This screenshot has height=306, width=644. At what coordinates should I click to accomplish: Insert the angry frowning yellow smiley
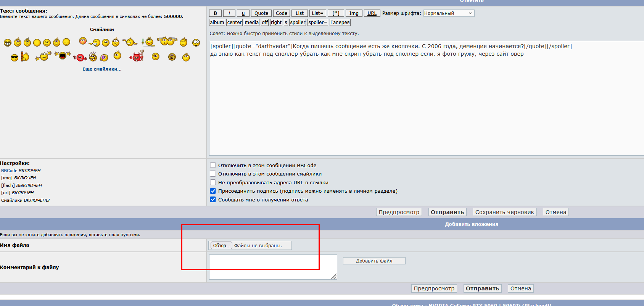click(47, 43)
